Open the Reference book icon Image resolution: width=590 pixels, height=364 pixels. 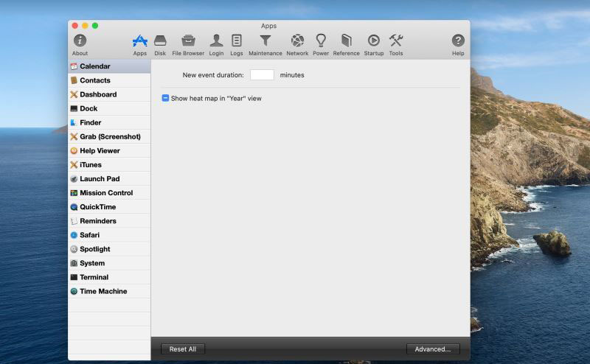[x=346, y=41]
